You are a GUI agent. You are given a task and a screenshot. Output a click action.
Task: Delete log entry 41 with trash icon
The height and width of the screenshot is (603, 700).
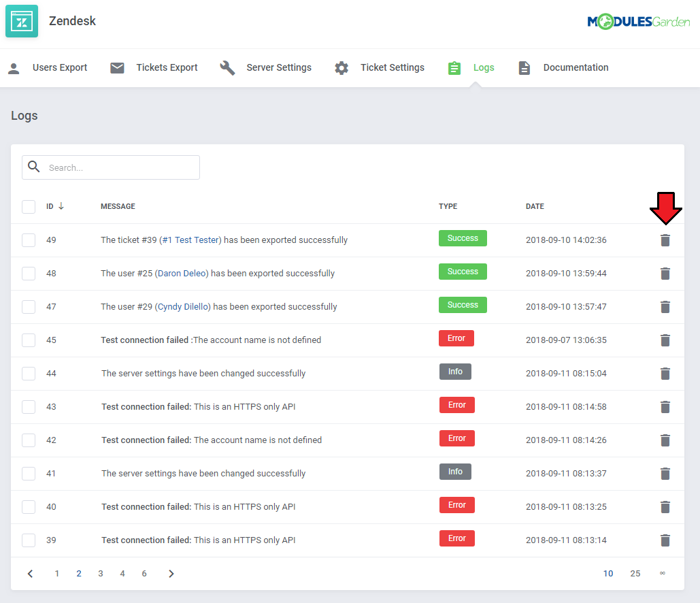tap(665, 474)
